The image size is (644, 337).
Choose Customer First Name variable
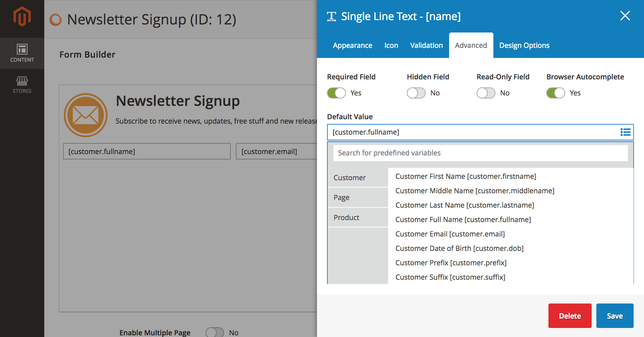pyautogui.click(x=466, y=176)
